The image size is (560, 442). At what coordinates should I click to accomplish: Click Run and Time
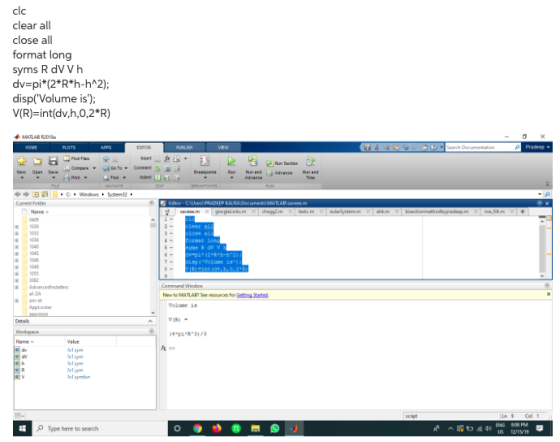[310, 167]
